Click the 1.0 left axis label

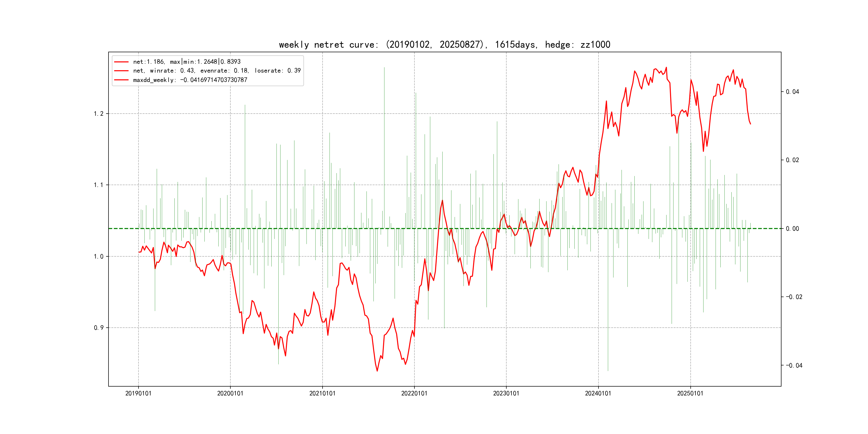click(x=98, y=256)
